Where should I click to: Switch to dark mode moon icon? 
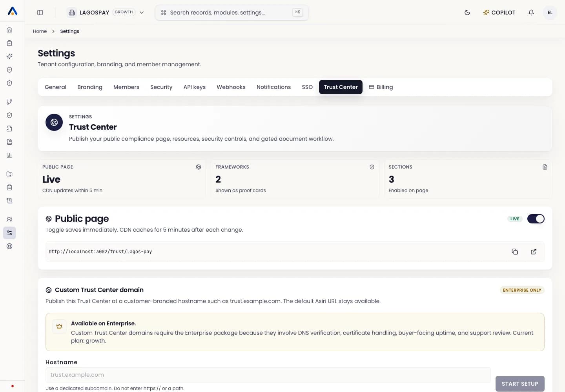tap(467, 13)
